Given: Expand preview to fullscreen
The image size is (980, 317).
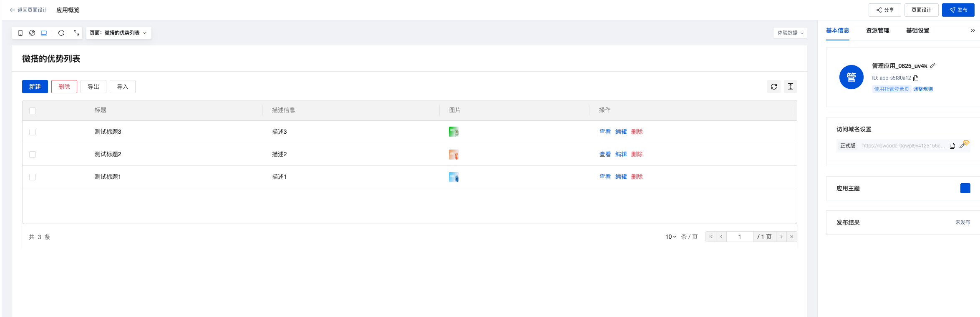Looking at the screenshot, I should pos(76,33).
